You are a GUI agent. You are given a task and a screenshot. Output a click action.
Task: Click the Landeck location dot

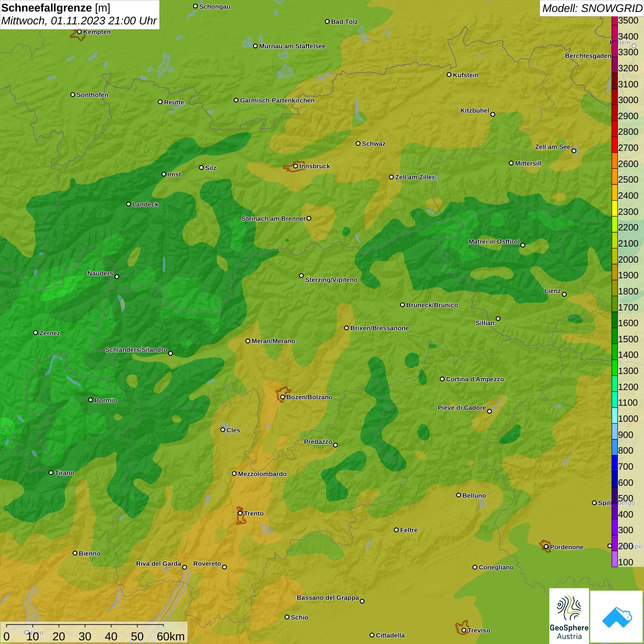pyautogui.click(x=128, y=204)
